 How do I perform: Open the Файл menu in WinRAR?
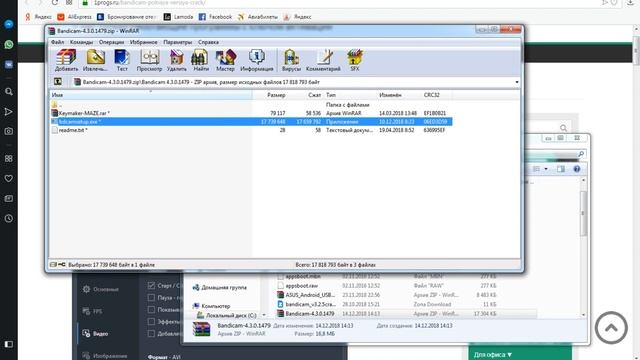(x=57, y=42)
